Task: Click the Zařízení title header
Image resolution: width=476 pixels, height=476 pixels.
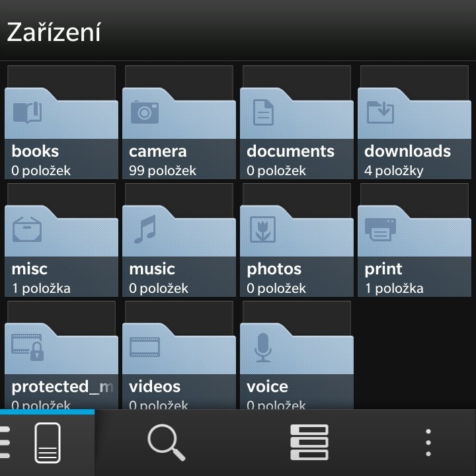Action: [x=54, y=32]
